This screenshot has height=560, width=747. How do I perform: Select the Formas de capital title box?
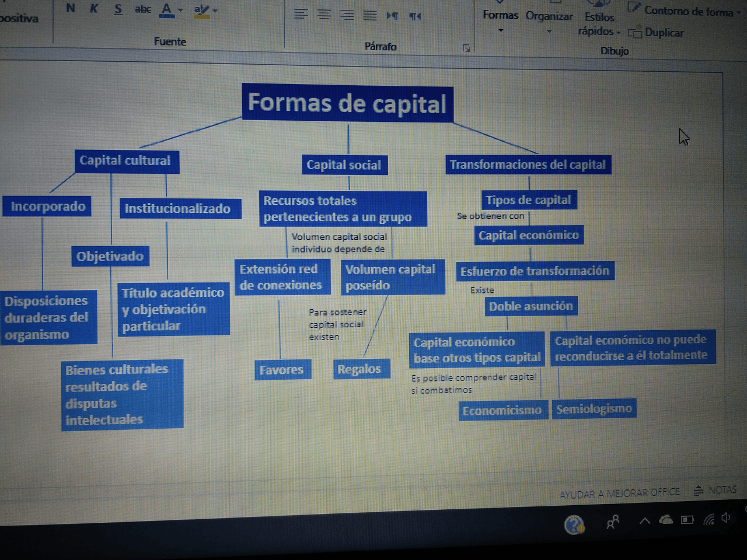coord(347,104)
